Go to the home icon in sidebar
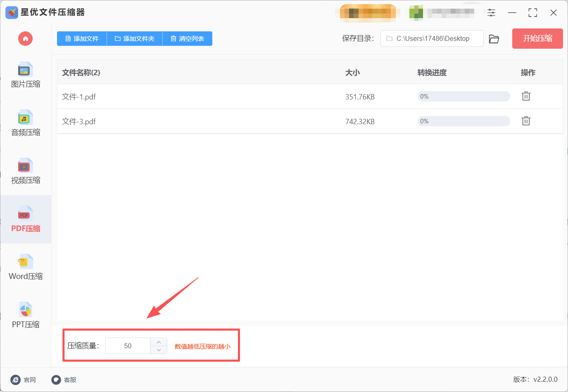The height and width of the screenshot is (392, 568). (25, 39)
